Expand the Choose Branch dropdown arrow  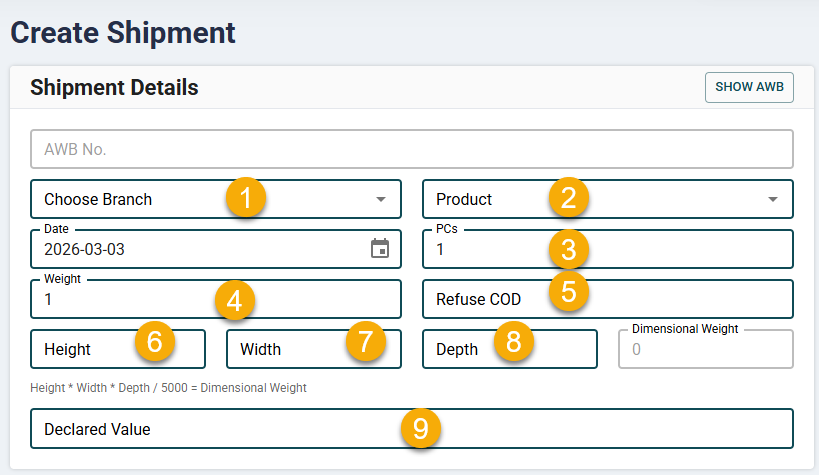pyautogui.click(x=380, y=199)
